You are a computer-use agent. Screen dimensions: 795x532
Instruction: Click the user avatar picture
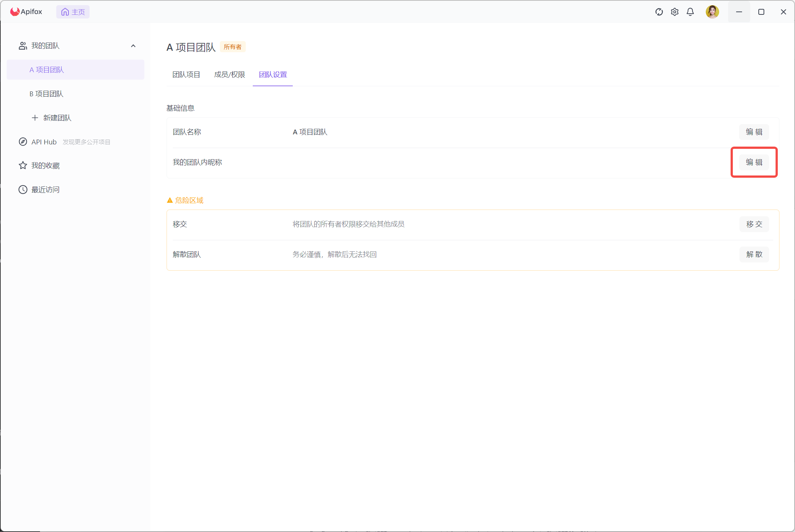[x=712, y=12]
